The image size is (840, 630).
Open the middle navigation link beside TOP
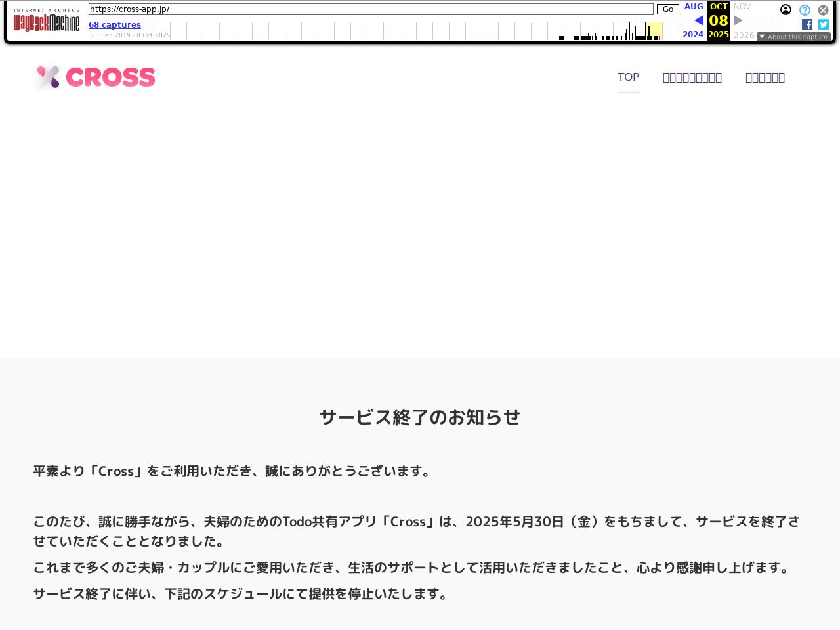pos(692,77)
